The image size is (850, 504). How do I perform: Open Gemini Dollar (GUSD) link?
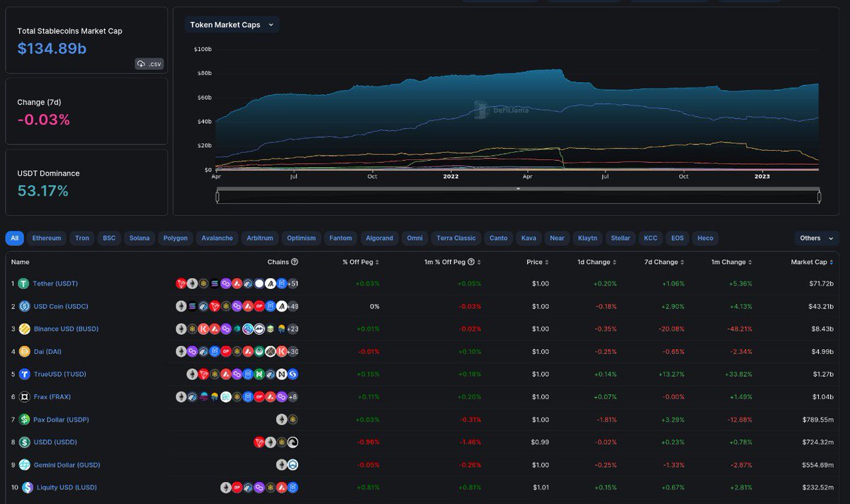click(x=67, y=465)
